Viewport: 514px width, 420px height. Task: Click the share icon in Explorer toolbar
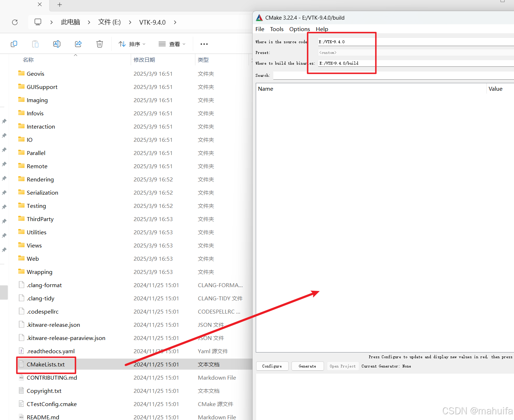click(x=78, y=44)
